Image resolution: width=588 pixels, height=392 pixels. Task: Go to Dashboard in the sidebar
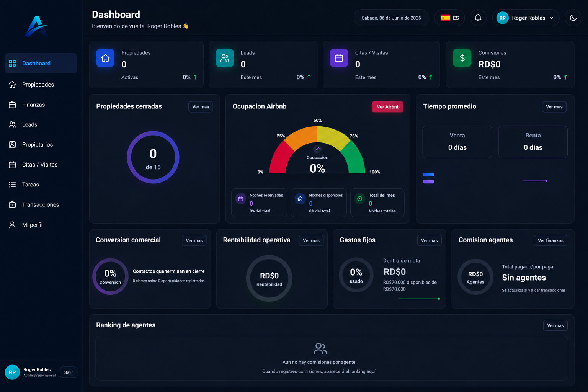(x=41, y=63)
